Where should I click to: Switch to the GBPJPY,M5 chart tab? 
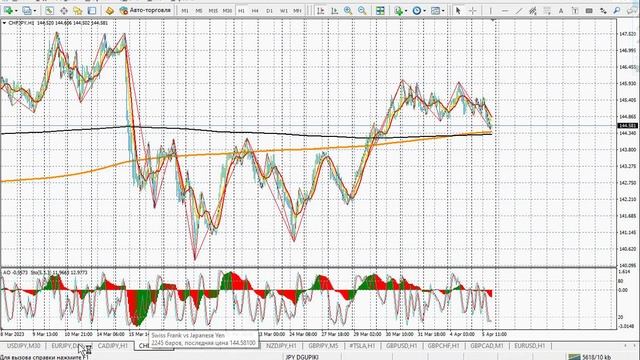pos(323,346)
